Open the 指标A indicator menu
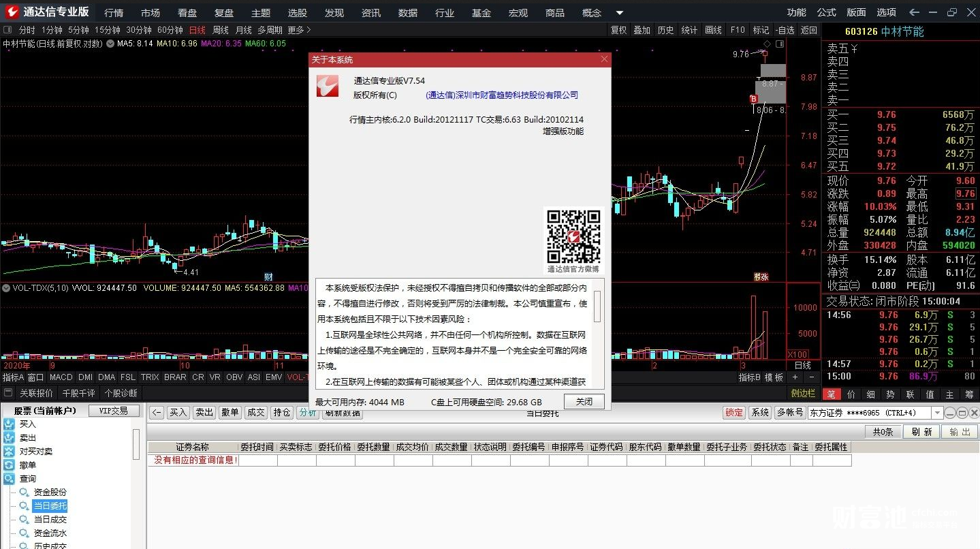Viewport: 980px width, 549px height. [13, 377]
